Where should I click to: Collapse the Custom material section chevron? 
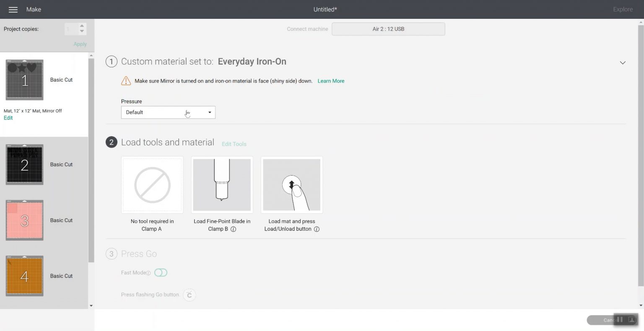(x=622, y=62)
